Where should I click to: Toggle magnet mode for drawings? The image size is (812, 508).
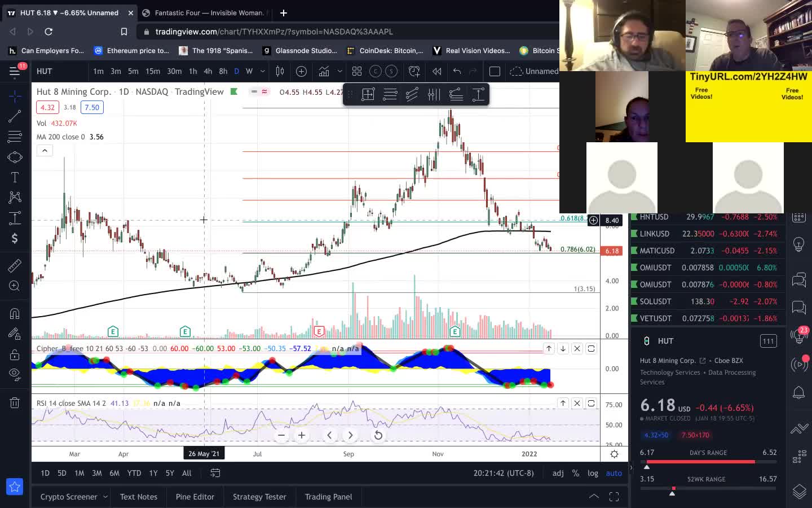pos(15,313)
